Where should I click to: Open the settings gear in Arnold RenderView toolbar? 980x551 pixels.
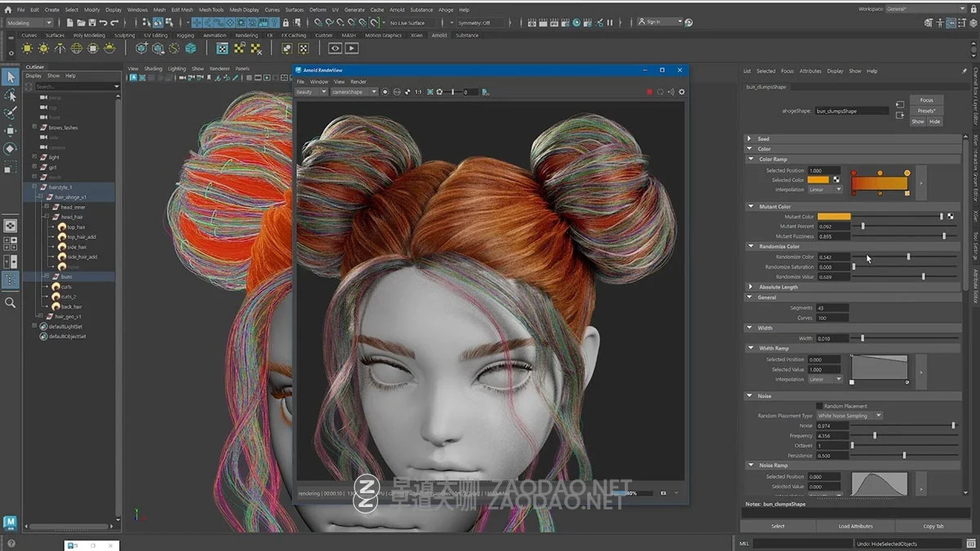pyautogui.click(x=681, y=92)
